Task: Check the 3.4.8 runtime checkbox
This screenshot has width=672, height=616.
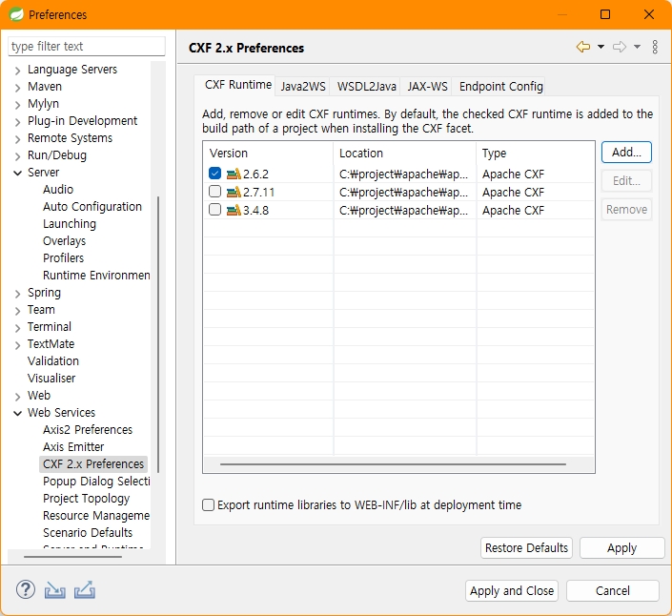Action: (x=214, y=210)
